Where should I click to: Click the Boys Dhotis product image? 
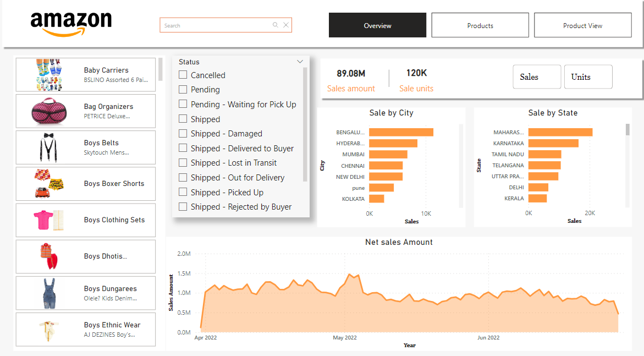[x=49, y=256]
